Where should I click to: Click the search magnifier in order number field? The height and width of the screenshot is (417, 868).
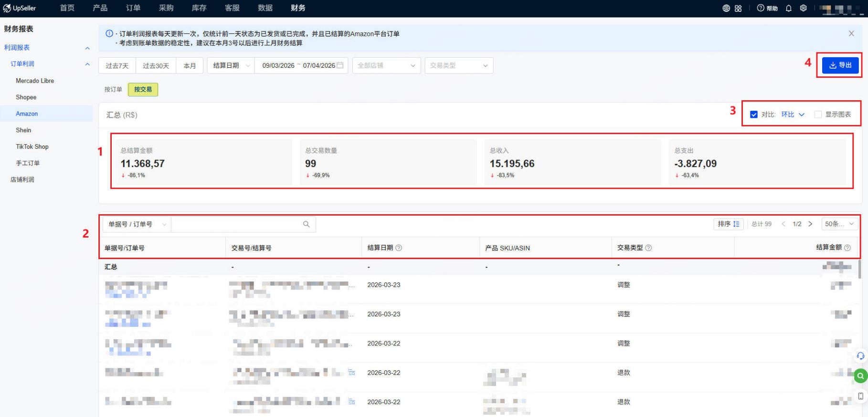coord(307,224)
